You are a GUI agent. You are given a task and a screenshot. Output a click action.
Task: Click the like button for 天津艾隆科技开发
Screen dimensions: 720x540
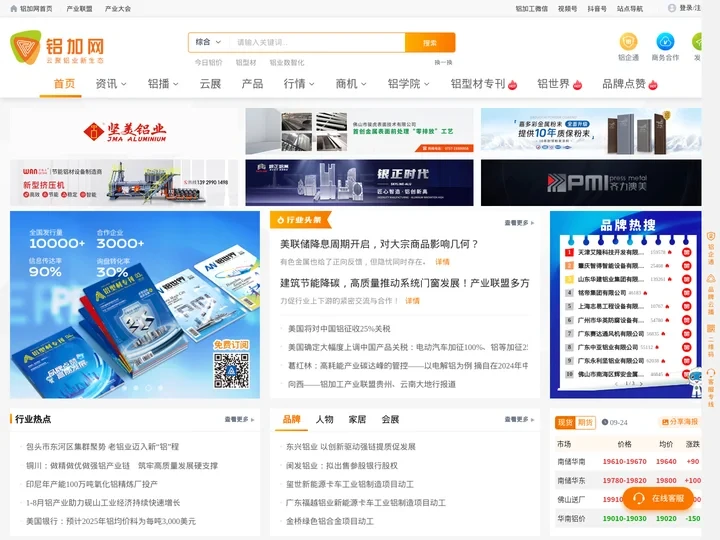click(686, 252)
